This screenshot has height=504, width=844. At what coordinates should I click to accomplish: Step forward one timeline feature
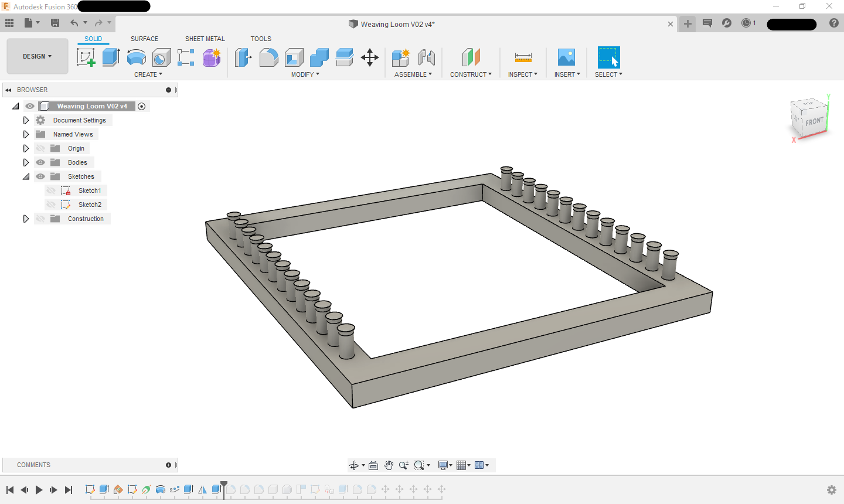(x=53, y=490)
